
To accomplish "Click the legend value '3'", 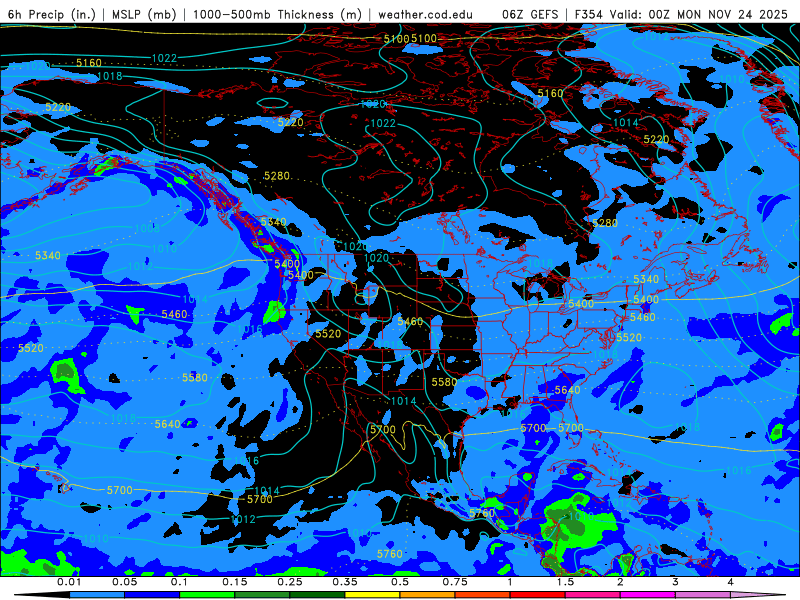I will [676, 582].
